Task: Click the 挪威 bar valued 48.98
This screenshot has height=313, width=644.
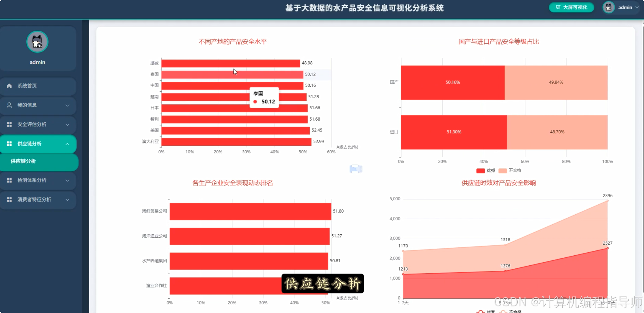Action: [x=230, y=63]
